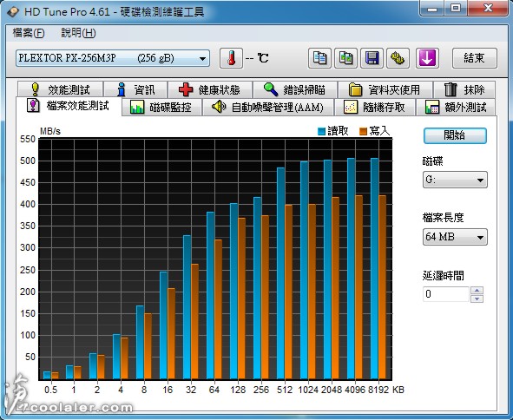Click the purple down-arrow icon
This screenshot has height=420, width=513.
[427, 58]
